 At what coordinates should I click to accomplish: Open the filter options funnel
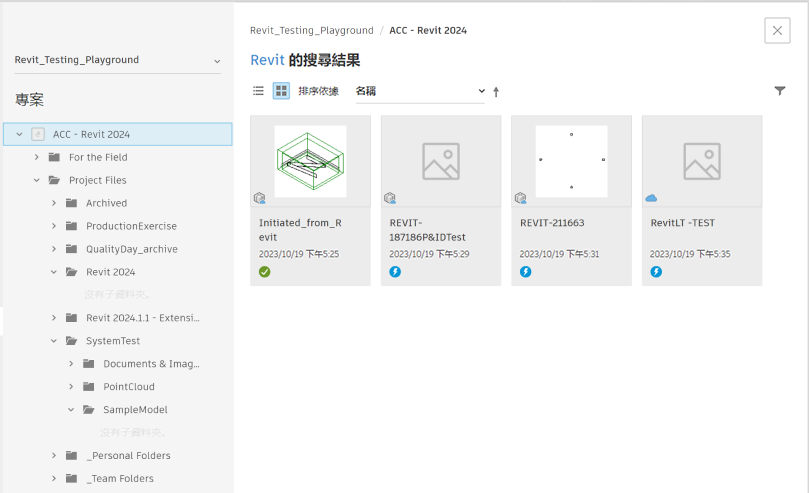point(780,91)
